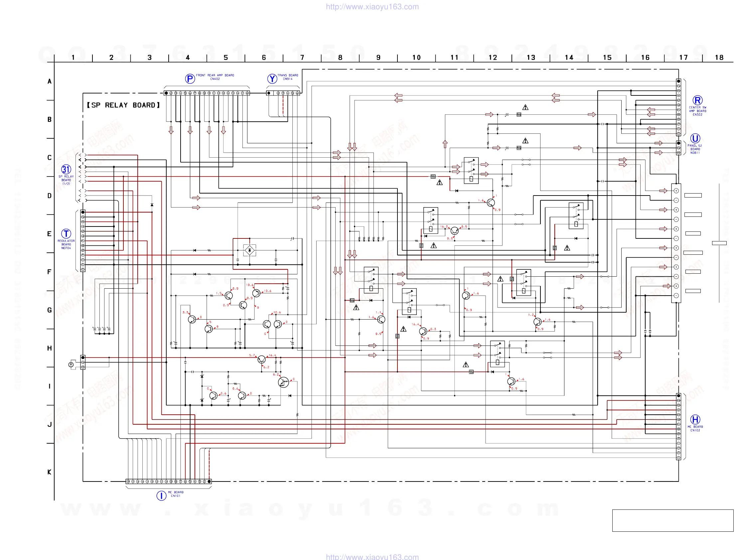Select the circled 31 SP Relay Board marker

tap(66, 169)
